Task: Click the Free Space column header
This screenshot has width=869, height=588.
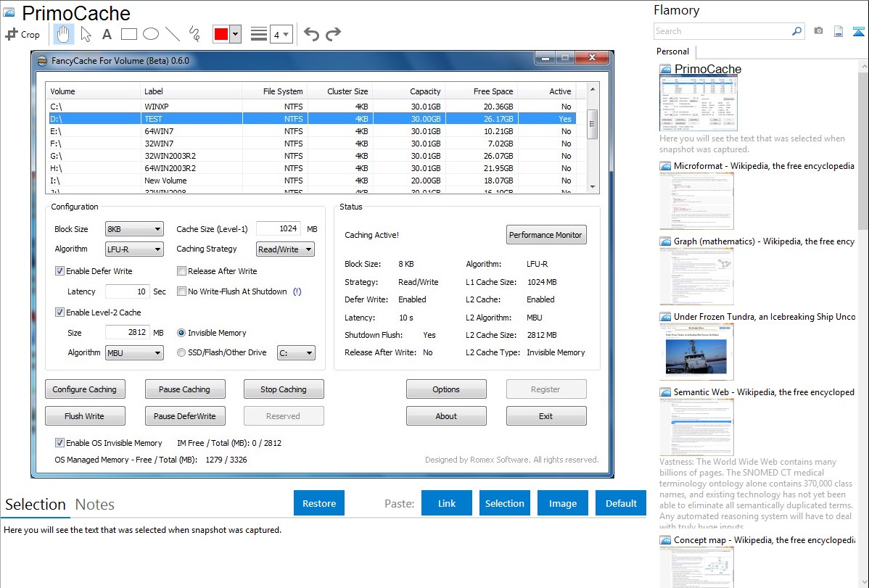Action: 481,91
